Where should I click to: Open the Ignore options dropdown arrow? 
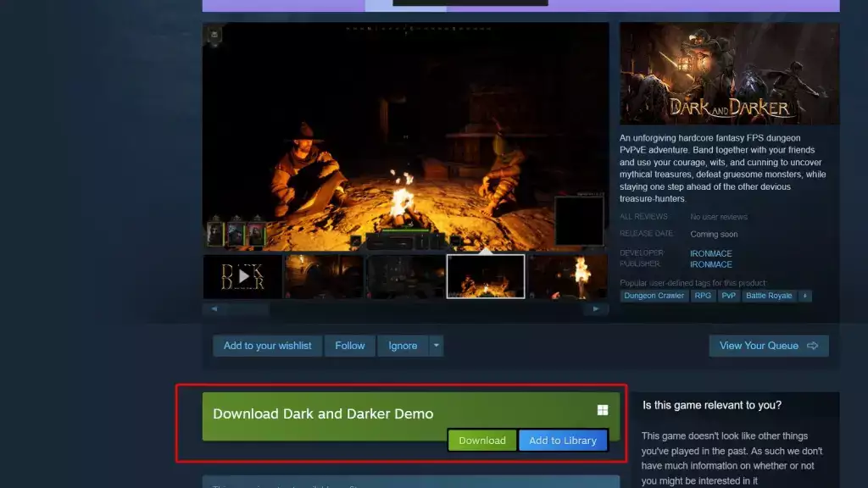coord(437,346)
